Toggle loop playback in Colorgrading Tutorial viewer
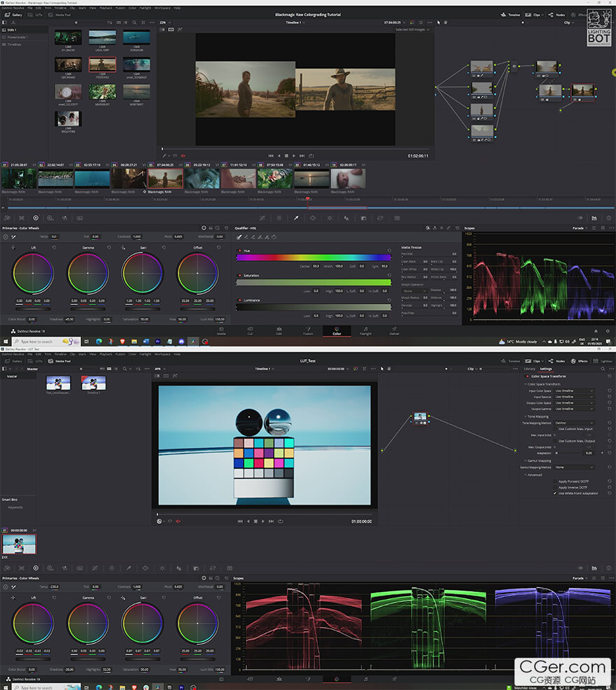 coord(311,156)
